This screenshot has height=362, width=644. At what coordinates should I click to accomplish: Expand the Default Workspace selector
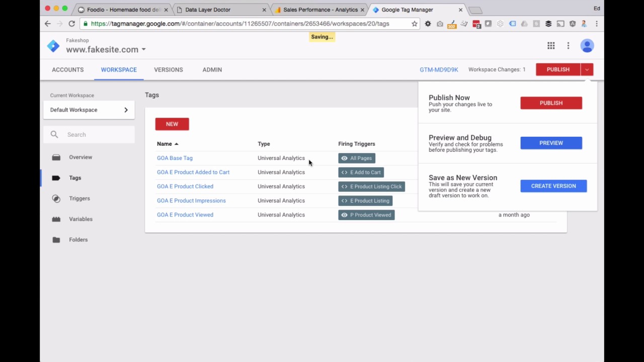(x=89, y=110)
